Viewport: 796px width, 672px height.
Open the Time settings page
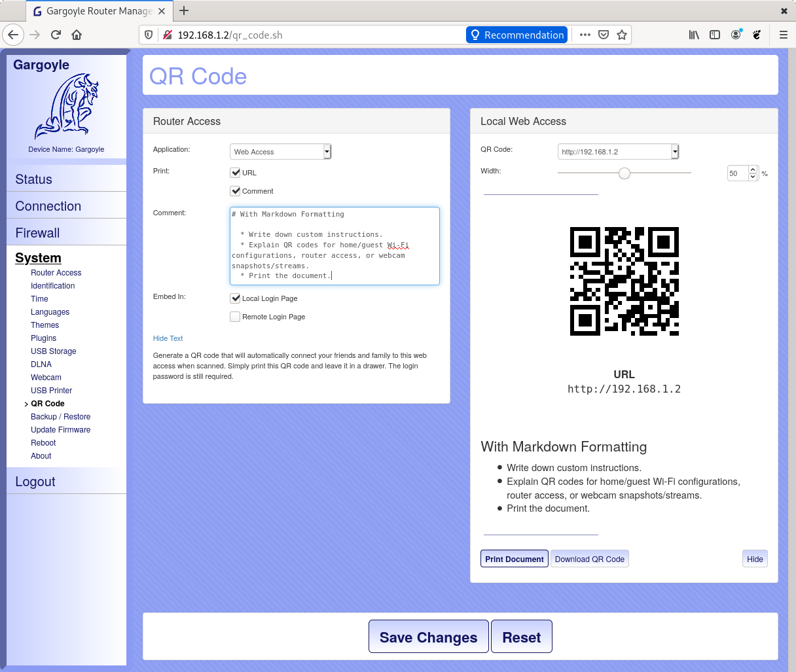click(x=39, y=299)
